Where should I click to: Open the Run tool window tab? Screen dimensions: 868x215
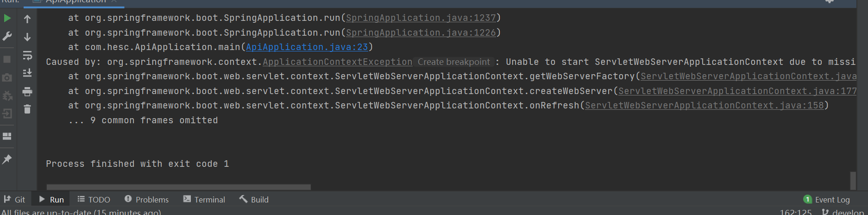coord(51,200)
